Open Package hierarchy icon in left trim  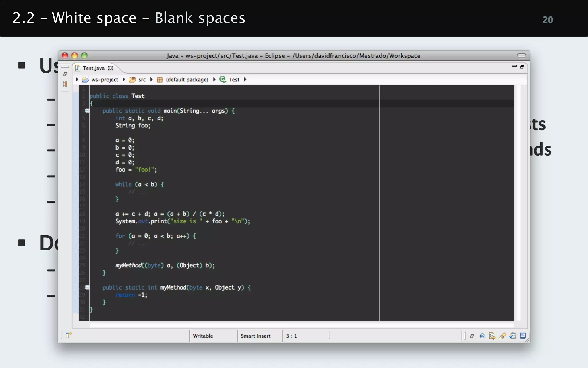click(65, 84)
